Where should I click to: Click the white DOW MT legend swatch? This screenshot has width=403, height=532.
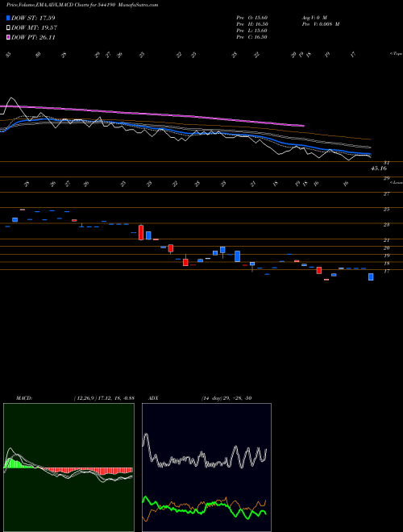tap(9, 28)
